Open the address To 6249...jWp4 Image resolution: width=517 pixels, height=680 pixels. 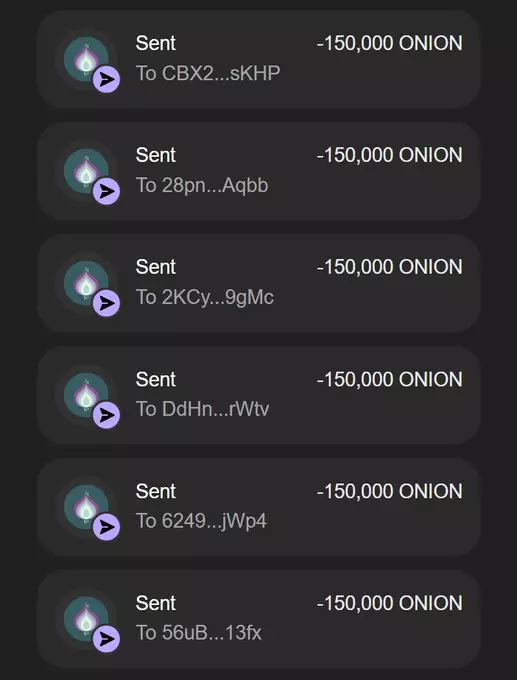pyautogui.click(x=201, y=521)
